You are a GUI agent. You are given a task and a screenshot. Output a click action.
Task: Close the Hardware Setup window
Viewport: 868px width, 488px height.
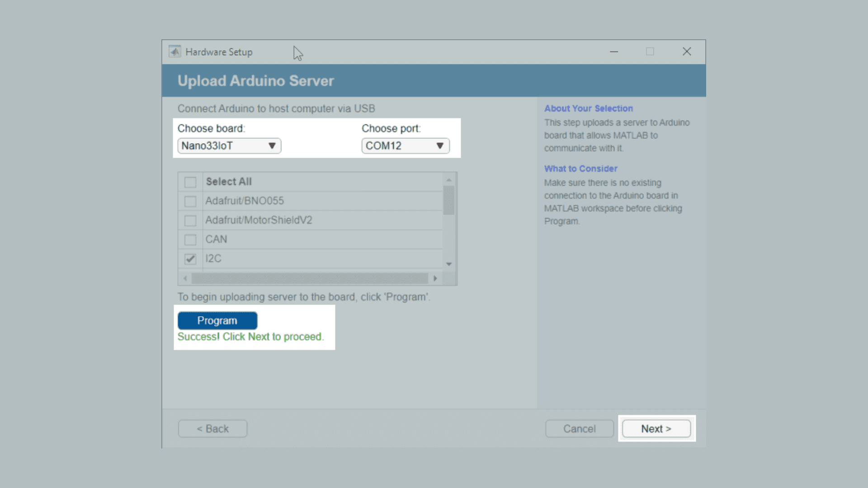pos(687,52)
